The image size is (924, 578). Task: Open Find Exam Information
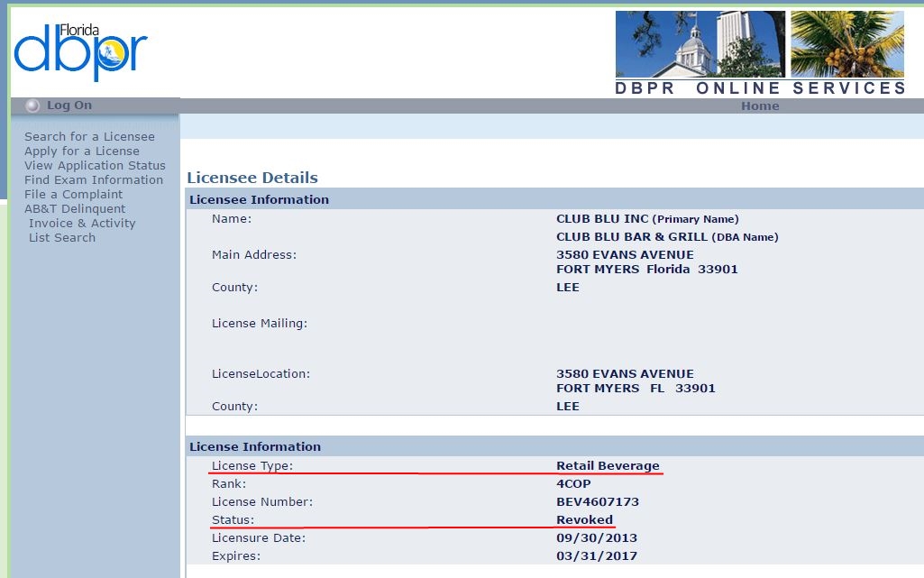94,179
